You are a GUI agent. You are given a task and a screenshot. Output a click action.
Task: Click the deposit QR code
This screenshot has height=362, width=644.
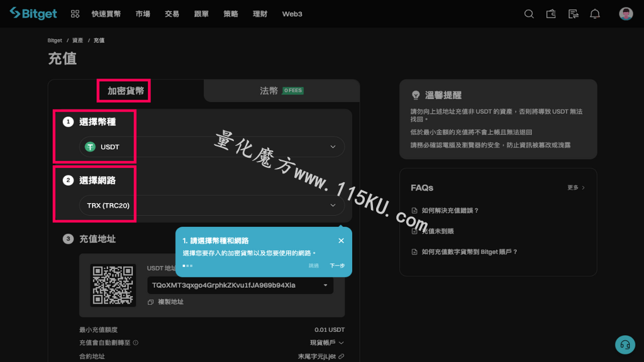pyautogui.click(x=113, y=285)
